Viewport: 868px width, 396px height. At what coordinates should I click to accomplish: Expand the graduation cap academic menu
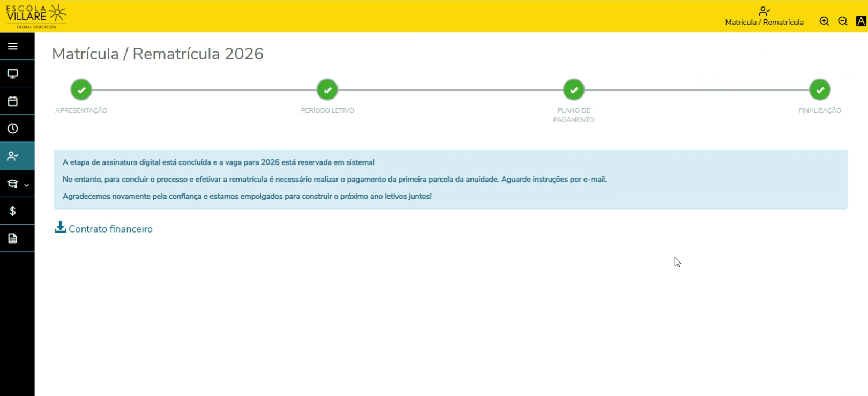point(13,184)
